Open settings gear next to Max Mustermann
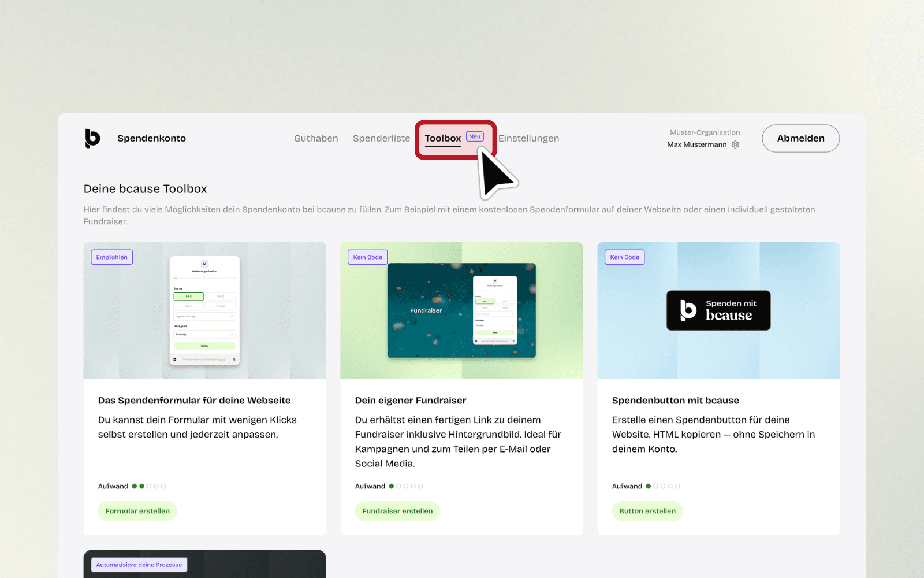 pyautogui.click(x=735, y=144)
